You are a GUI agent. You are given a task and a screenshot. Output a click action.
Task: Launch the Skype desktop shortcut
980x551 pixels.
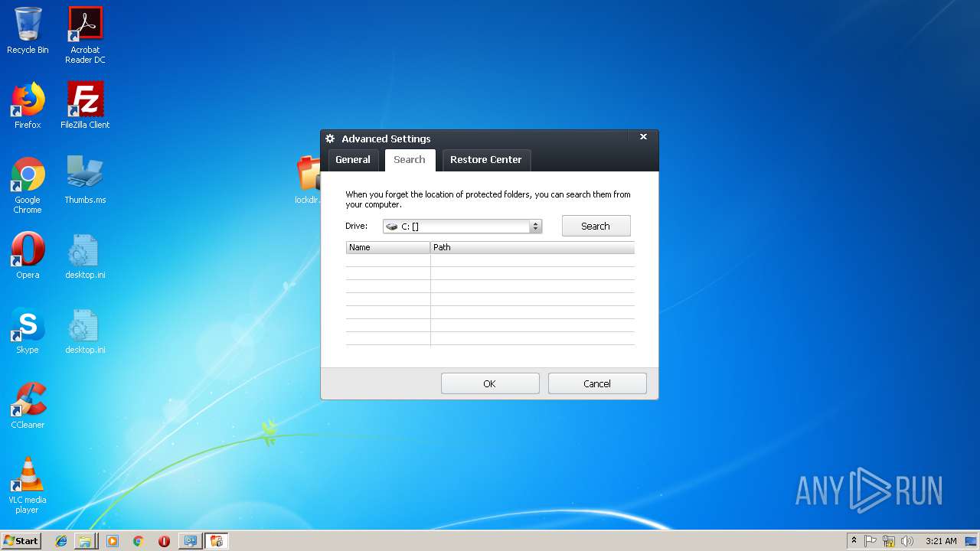coord(28,331)
